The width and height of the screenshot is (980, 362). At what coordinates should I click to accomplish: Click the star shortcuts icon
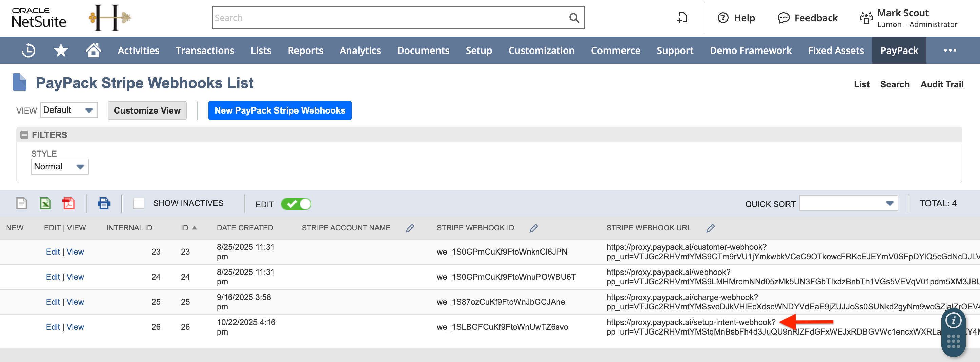point(61,50)
